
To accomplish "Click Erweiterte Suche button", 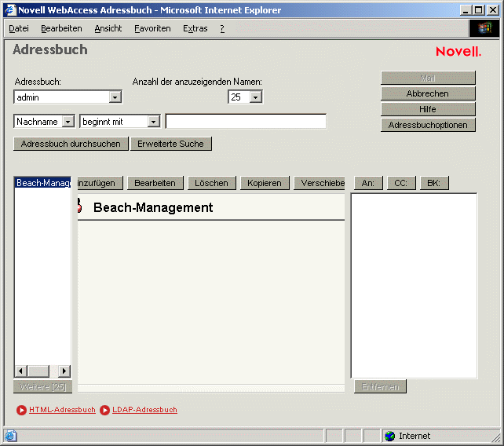I will (x=170, y=144).
